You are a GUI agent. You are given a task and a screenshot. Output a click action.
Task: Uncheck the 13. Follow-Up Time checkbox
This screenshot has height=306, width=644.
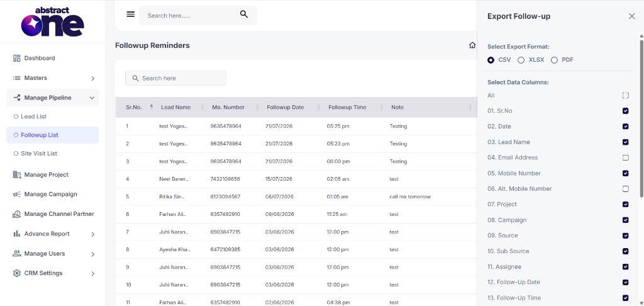pyautogui.click(x=626, y=298)
